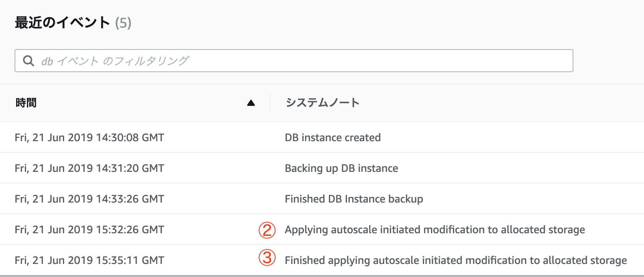The width and height of the screenshot is (644, 277).
Task: Select timestamp Fri, 21 Jun 2019 14:30:08 GMT
Action: (89, 137)
